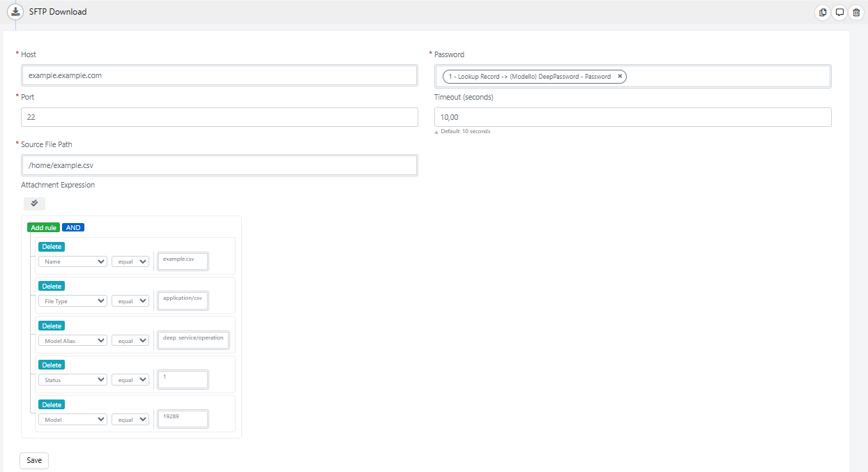The image size is (868, 472).
Task: Open the Name field dropdown
Action: (x=73, y=261)
